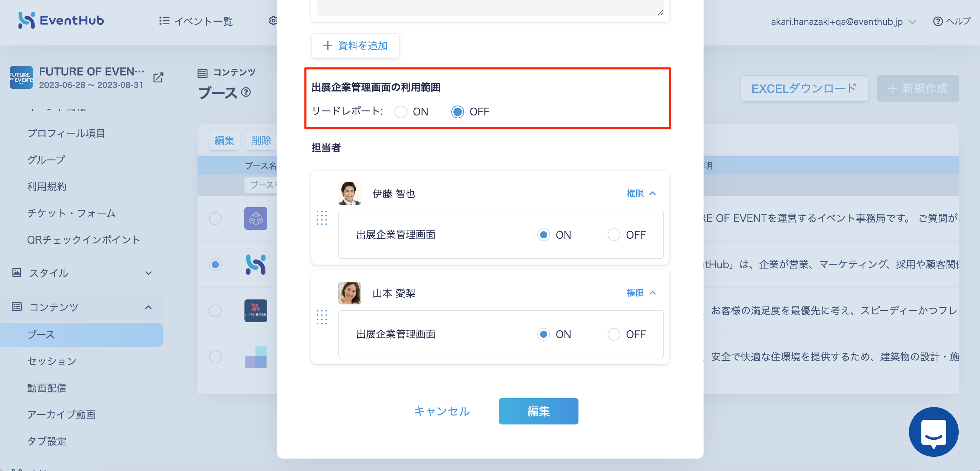Image resolution: width=980 pixels, height=471 pixels.
Task: Click the EventHub booth logo in table
Action: pos(255,264)
